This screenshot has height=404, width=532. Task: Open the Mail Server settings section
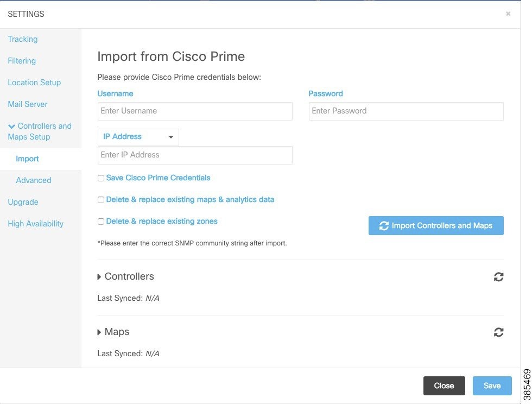(27, 104)
